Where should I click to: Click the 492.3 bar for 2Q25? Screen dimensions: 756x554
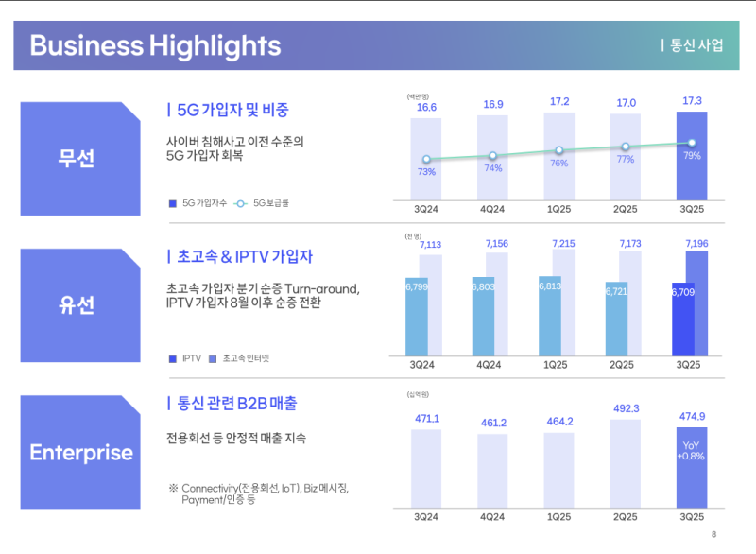[625, 463]
